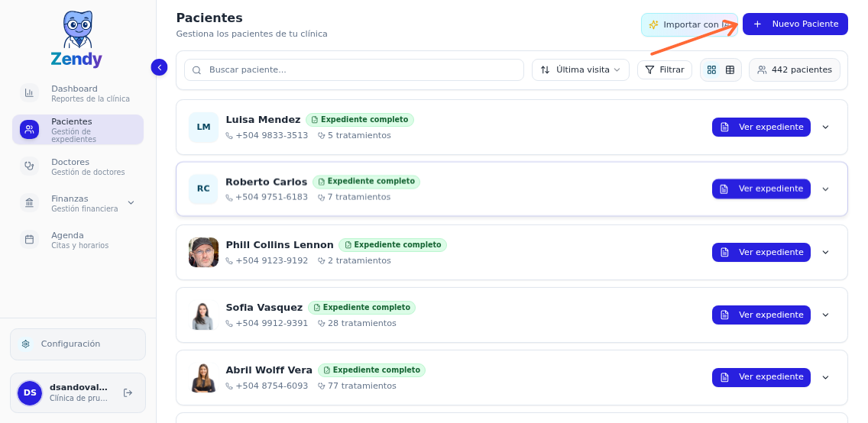Click the Agenda calendar icon
Screen dimensions: 868x423
click(29, 239)
